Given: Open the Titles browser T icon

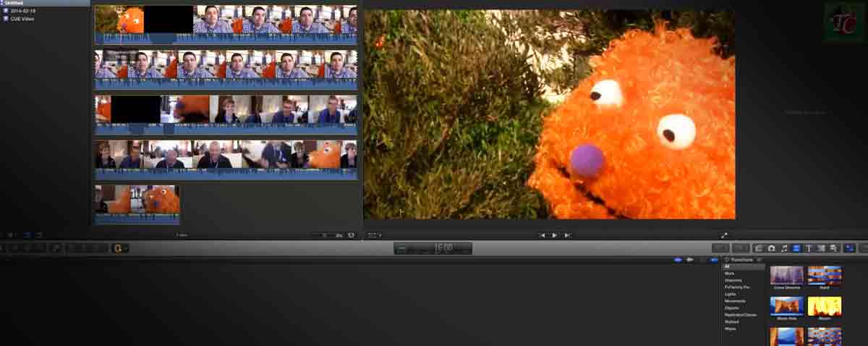Looking at the screenshot, I should click(808, 248).
